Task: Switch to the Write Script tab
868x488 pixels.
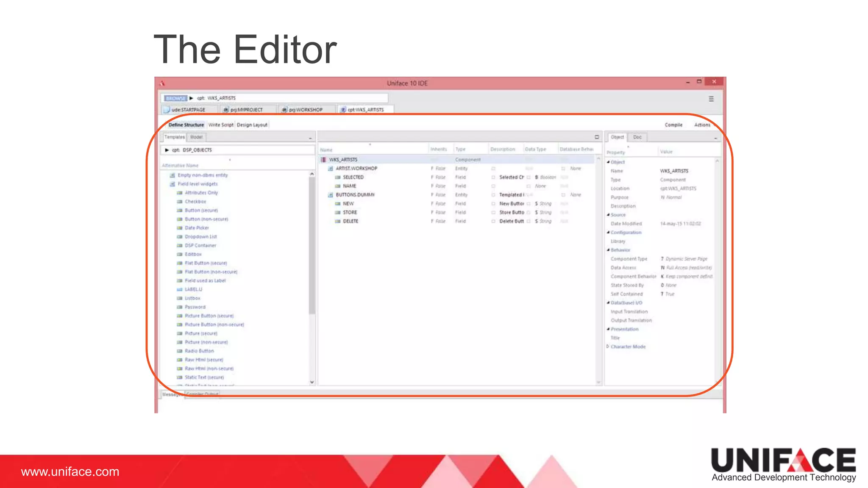Action: (x=221, y=125)
